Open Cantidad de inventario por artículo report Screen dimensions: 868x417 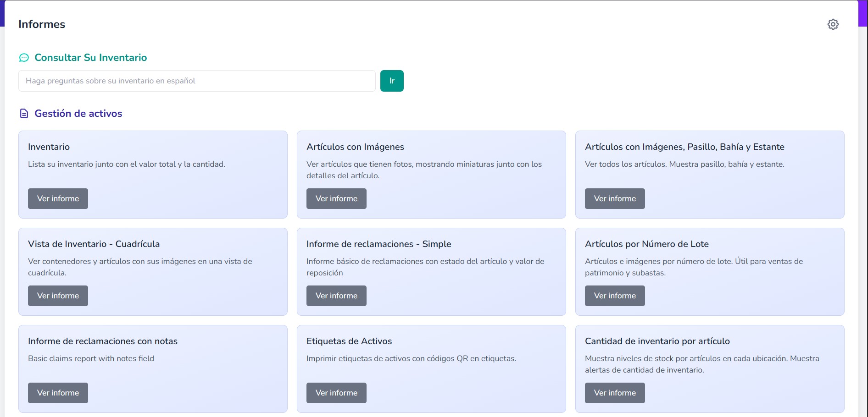[x=615, y=393]
